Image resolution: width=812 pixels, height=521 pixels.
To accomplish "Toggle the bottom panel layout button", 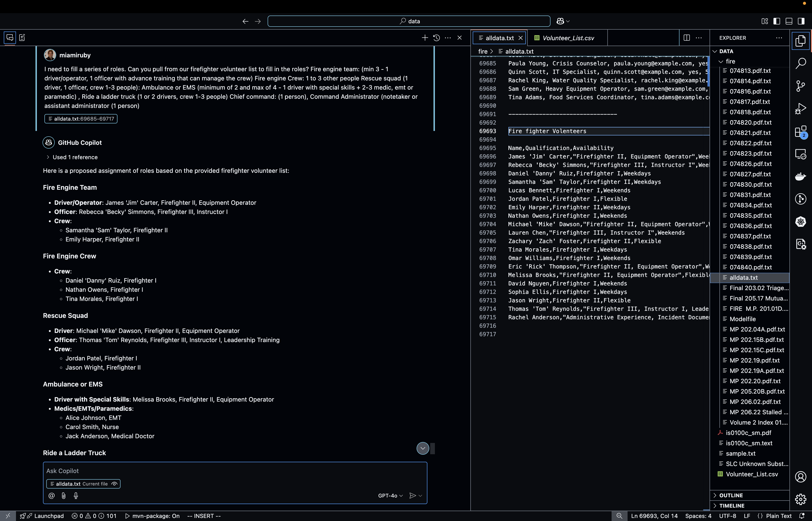I will coord(789,21).
